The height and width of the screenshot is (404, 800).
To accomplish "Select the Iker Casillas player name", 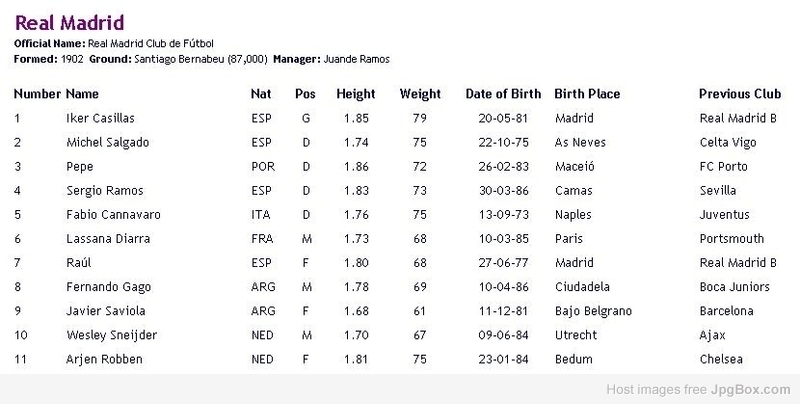I will click(x=101, y=118).
